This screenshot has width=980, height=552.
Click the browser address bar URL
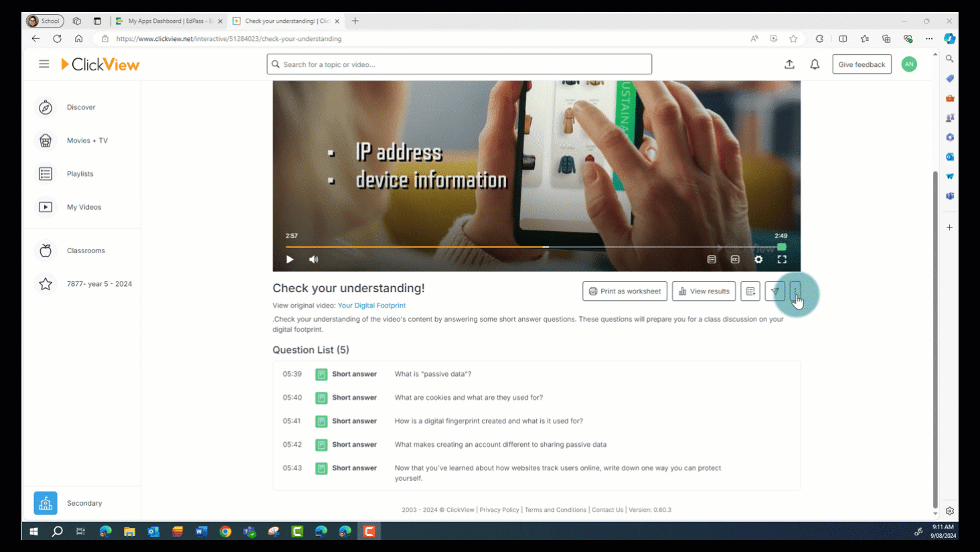pos(229,39)
